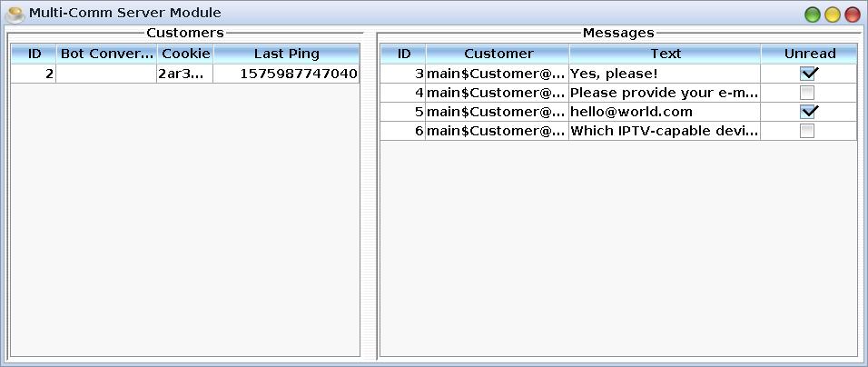Sort customers by Cookie column
868x367 pixels.
(x=185, y=54)
